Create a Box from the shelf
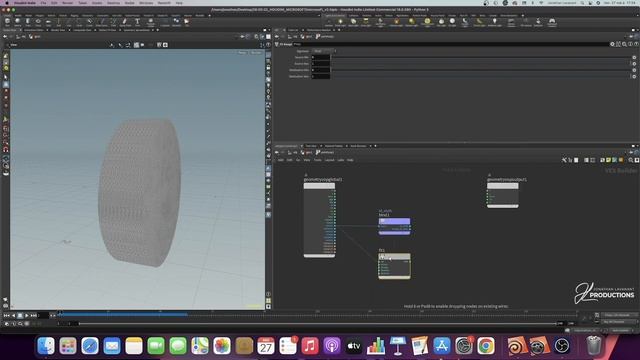Image resolution: width=640 pixels, height=360 pixels. [7, 22]
